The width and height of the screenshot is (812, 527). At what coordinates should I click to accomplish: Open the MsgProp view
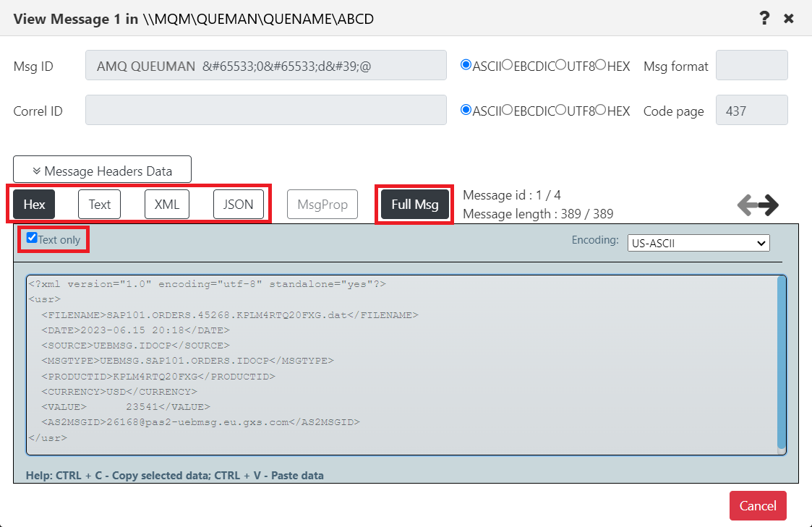point(322,205)
